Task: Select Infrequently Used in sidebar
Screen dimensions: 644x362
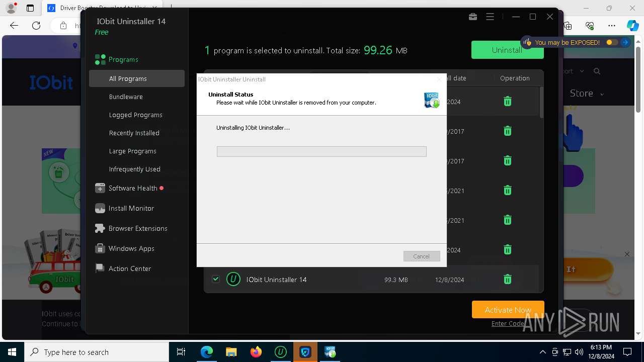Action: 135,169
